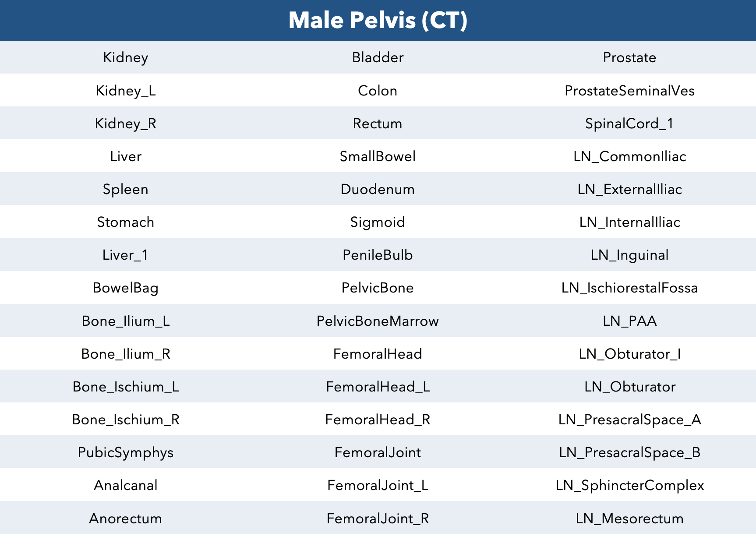Select the Prostate structure name
The height and width of the screenshot is (536, 756).
(x=630, y=57)
